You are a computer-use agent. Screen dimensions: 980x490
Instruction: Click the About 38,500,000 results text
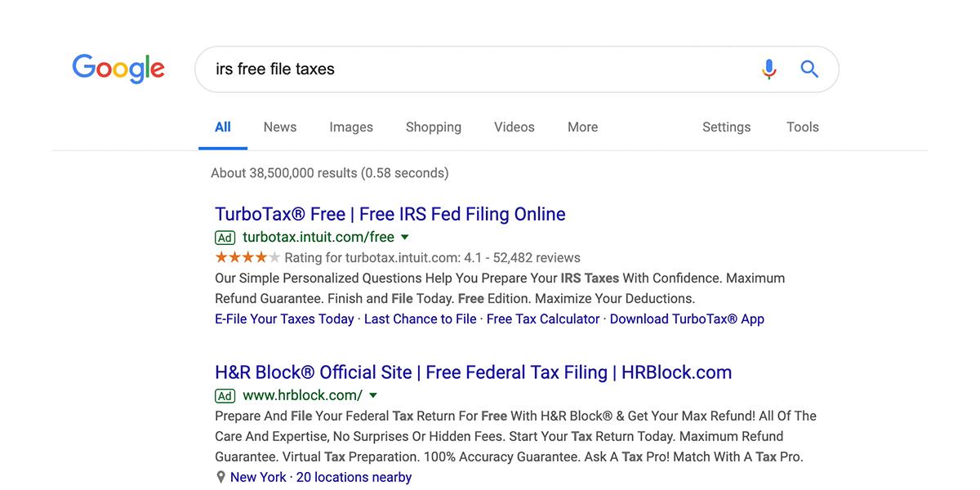click(x=330, y=173)
